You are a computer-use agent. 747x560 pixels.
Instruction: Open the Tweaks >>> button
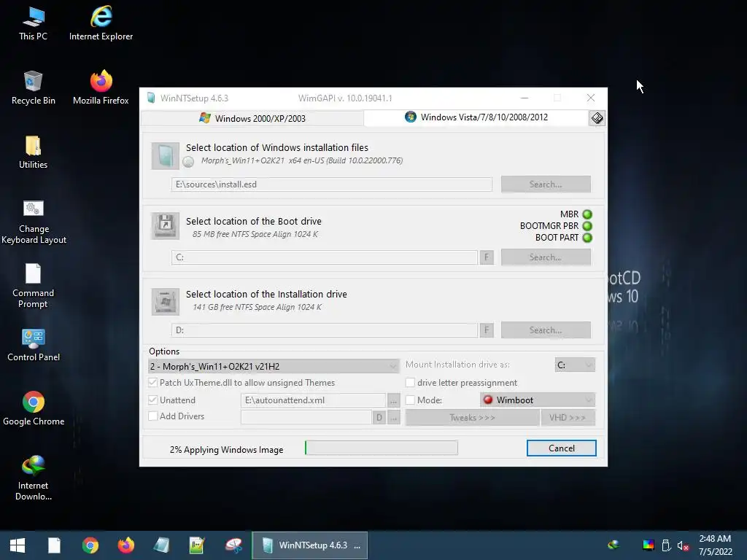[x=472, y=418]
